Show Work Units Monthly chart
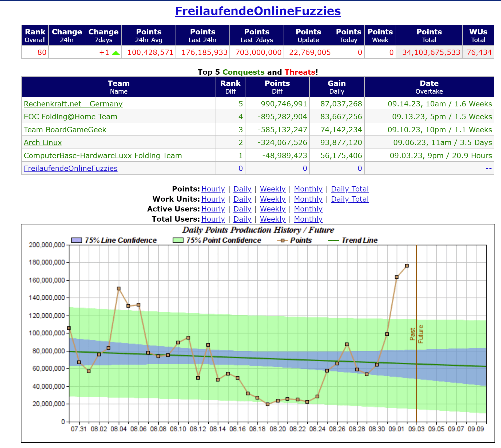 [308, 199]
